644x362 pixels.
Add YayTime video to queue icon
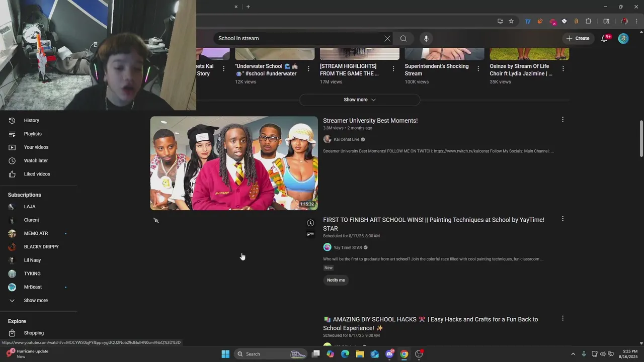click(310, 234)
